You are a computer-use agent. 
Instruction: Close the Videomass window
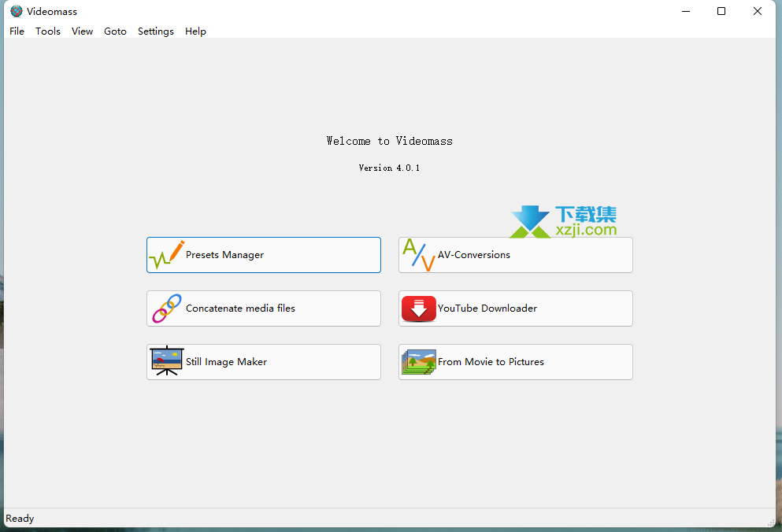[757, 11]
